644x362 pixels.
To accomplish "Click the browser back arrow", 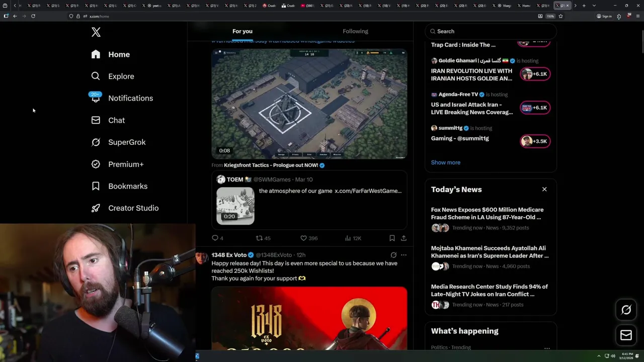I will click(15, 16).
